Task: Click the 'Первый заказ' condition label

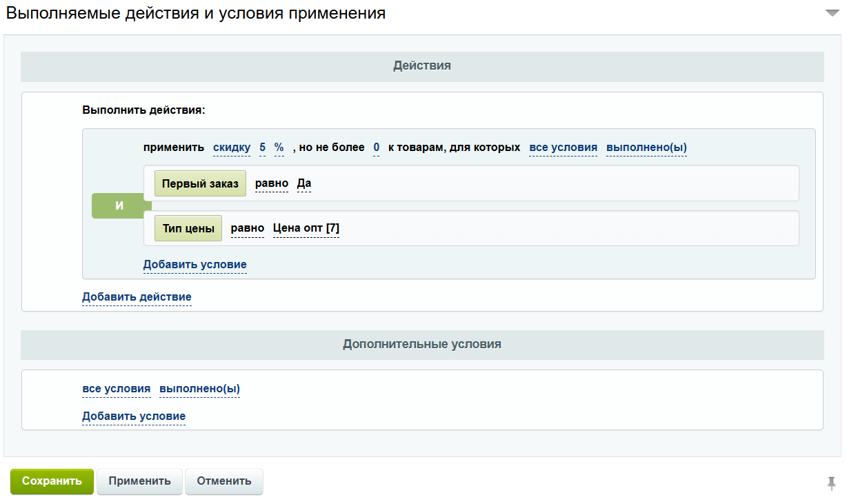Action: coord(200,184)
